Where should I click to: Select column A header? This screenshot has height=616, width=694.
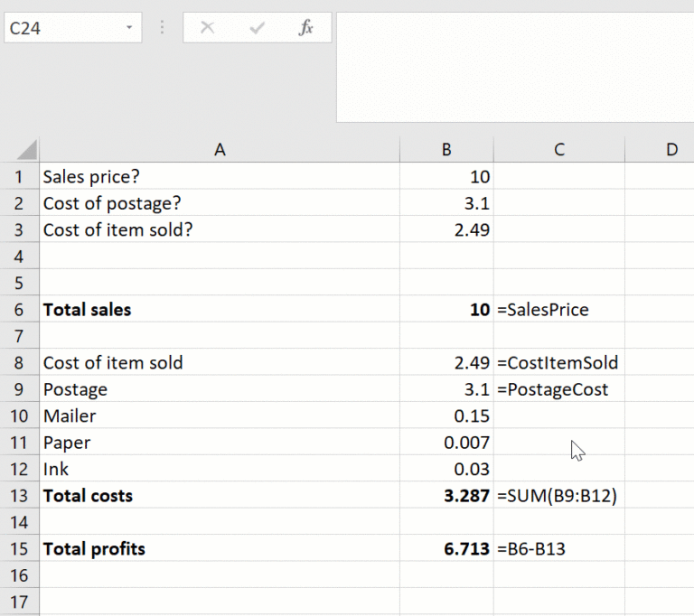pyautogui.click(x=220, y=150)
